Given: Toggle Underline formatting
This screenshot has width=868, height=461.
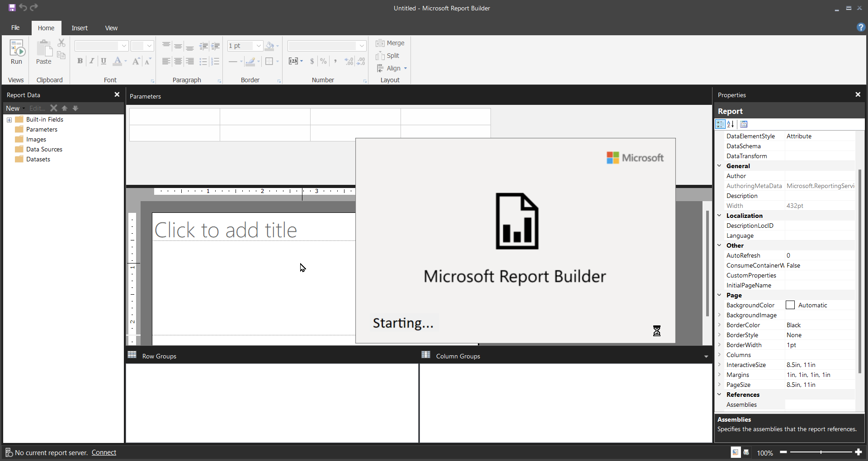Looking at the screenshot, I should [104, 61].
